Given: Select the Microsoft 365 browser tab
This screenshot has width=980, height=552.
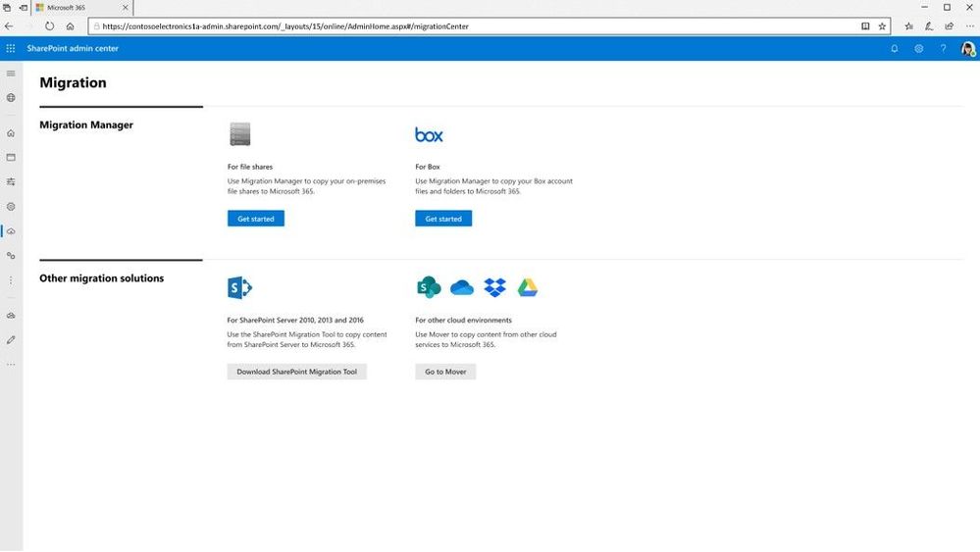Looking at the screenshot, I should 81,8.
